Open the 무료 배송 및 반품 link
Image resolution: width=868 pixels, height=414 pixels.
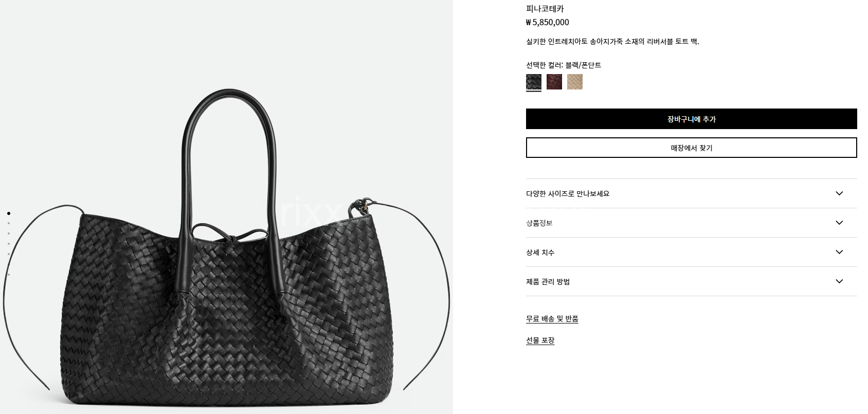click(552, 319)
